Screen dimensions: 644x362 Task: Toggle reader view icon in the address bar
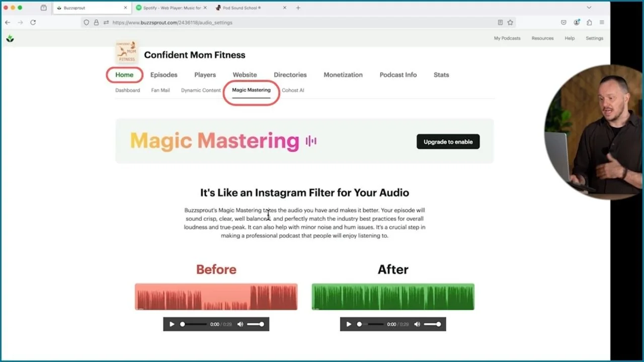pos(500,22)
